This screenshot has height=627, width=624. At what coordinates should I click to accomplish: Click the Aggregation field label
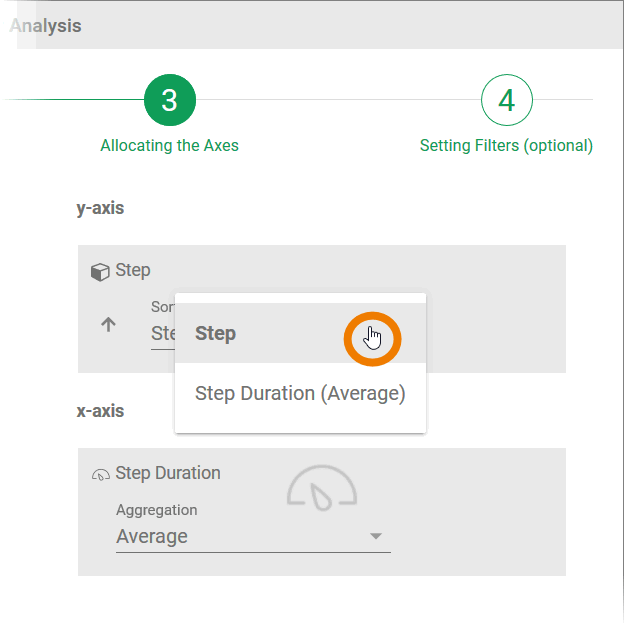pyautogui.click(x=157, y=510)
